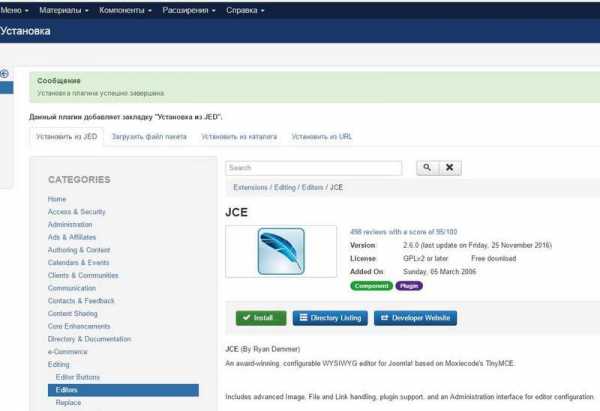Click the JCE feather logo thumbnail

tap(281, 251)
